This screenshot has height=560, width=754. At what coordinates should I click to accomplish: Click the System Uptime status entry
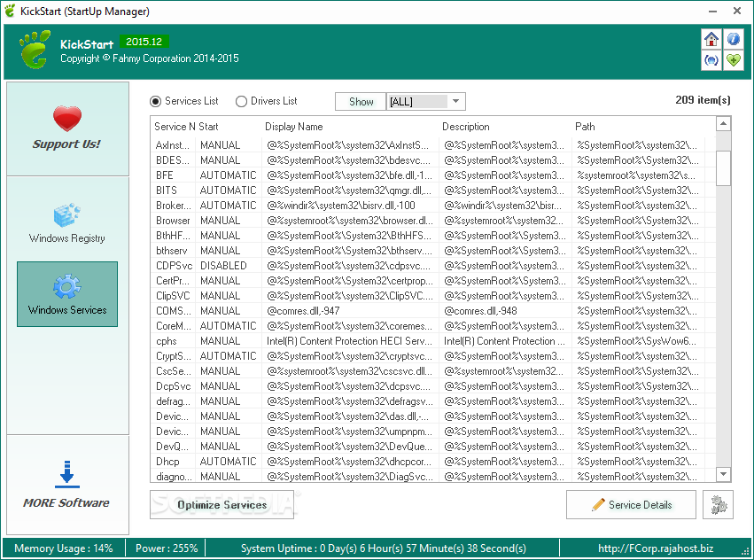coord(384,548)
